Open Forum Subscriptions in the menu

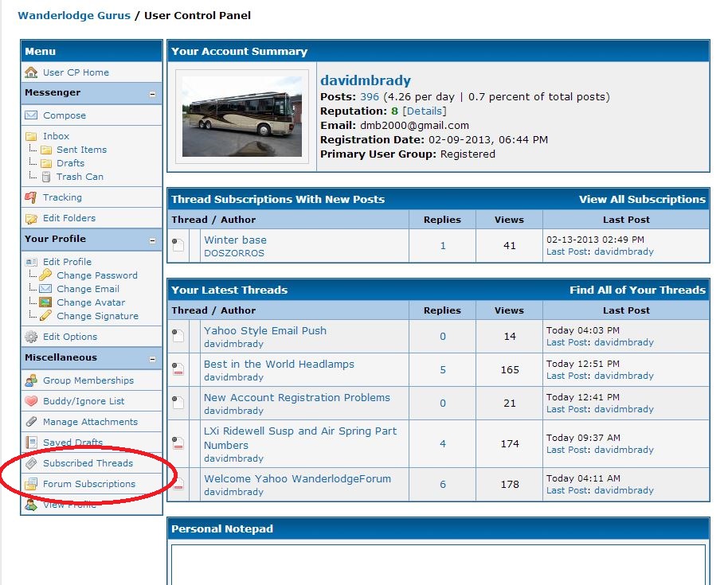[89, 484]
